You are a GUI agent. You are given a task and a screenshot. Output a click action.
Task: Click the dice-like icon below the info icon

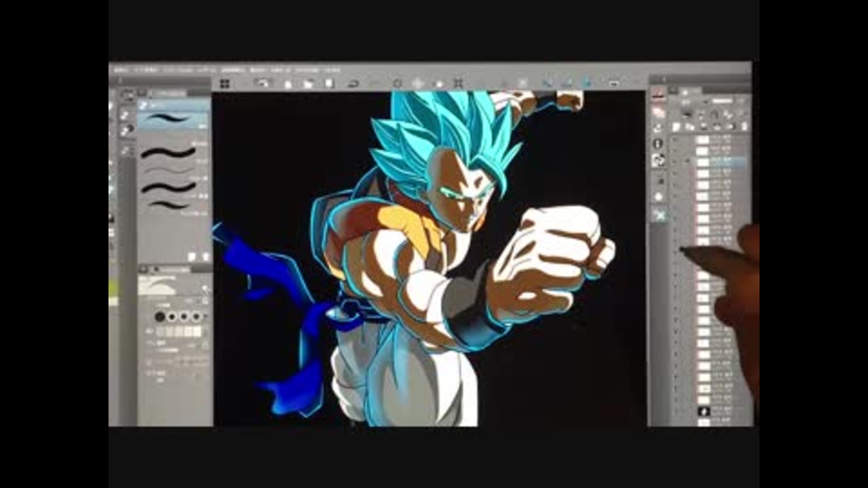[657, 161]
